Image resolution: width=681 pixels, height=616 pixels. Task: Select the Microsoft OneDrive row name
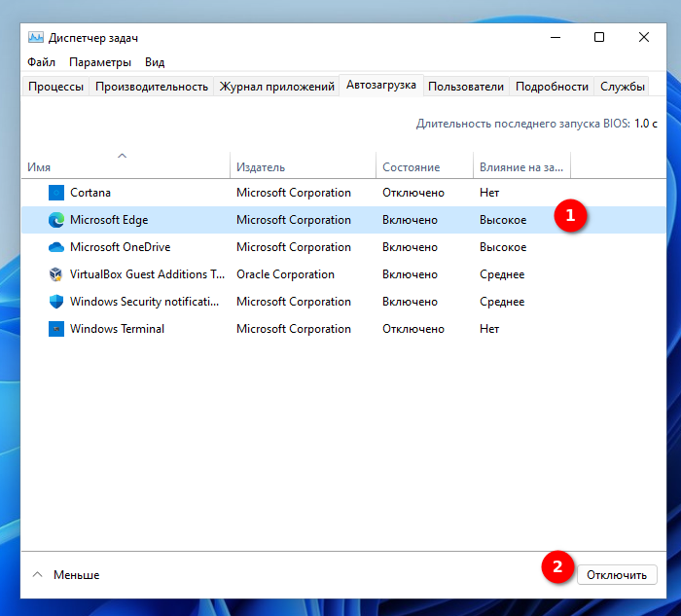(x=121, y=247)
